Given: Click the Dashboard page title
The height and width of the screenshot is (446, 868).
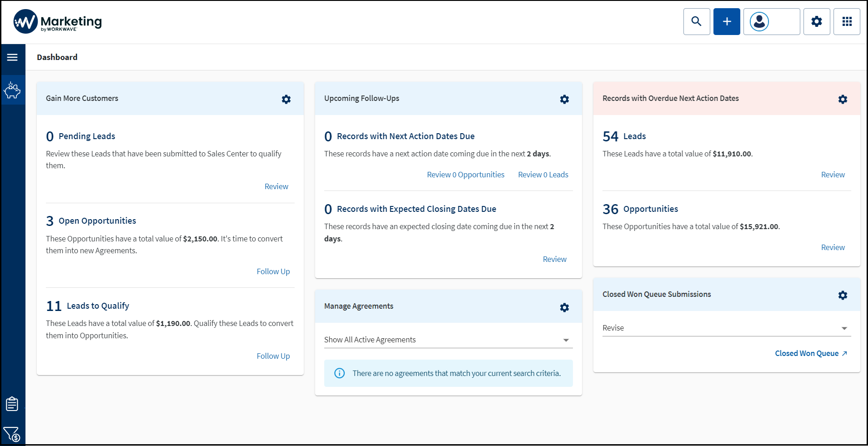Looking at the screenshot, I should tap(57, 57).
